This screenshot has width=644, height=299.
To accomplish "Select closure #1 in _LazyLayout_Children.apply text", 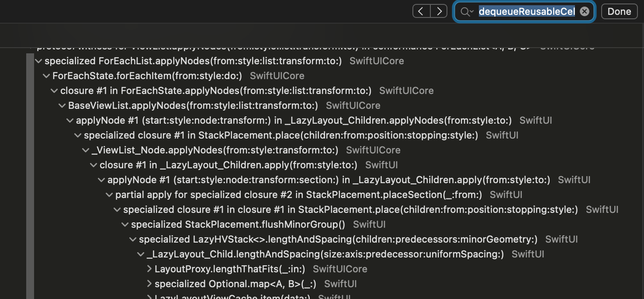I will 229,165.
